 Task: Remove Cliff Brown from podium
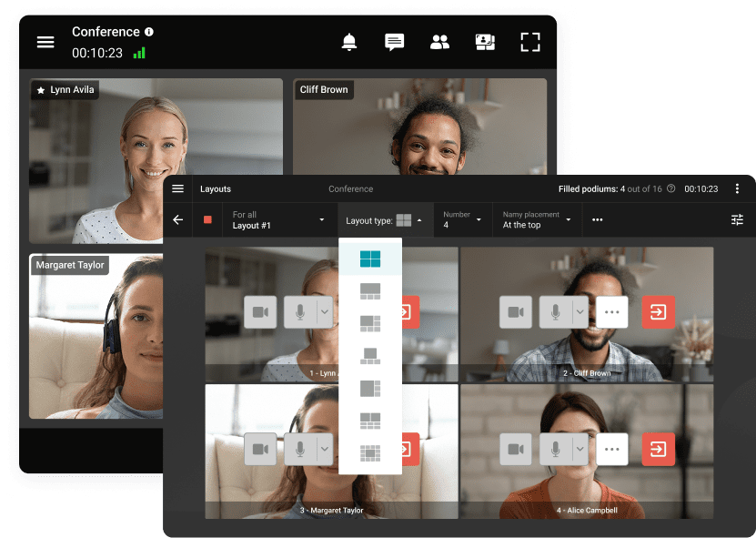[658, 312]
